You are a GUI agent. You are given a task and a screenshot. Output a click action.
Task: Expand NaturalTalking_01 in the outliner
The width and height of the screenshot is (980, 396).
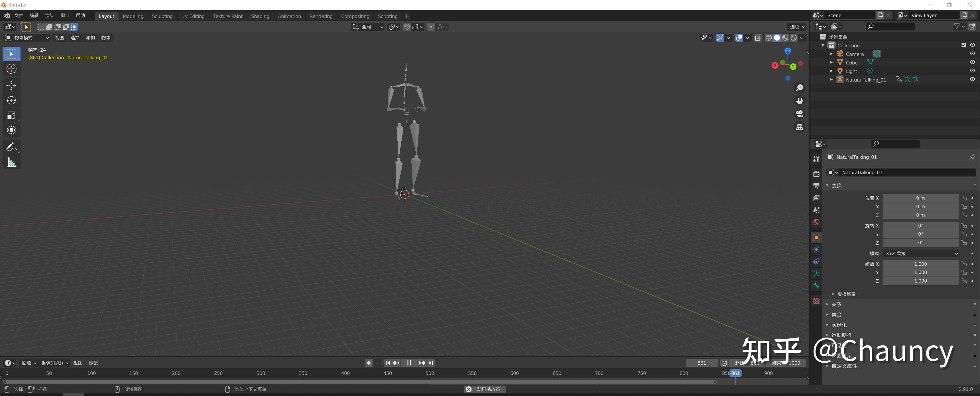[831, 80]
